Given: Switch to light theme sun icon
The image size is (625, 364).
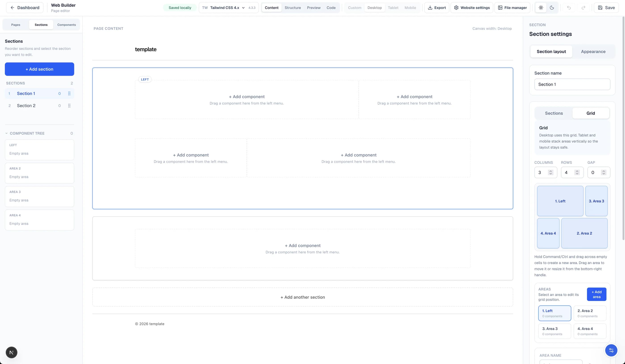Looking at the screenshot, I should point(541,8).
